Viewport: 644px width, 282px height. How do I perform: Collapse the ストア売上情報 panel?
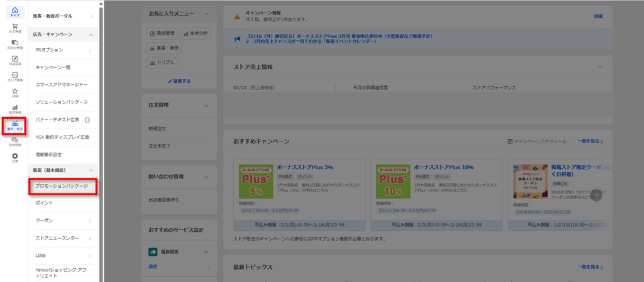pos(600,67)
